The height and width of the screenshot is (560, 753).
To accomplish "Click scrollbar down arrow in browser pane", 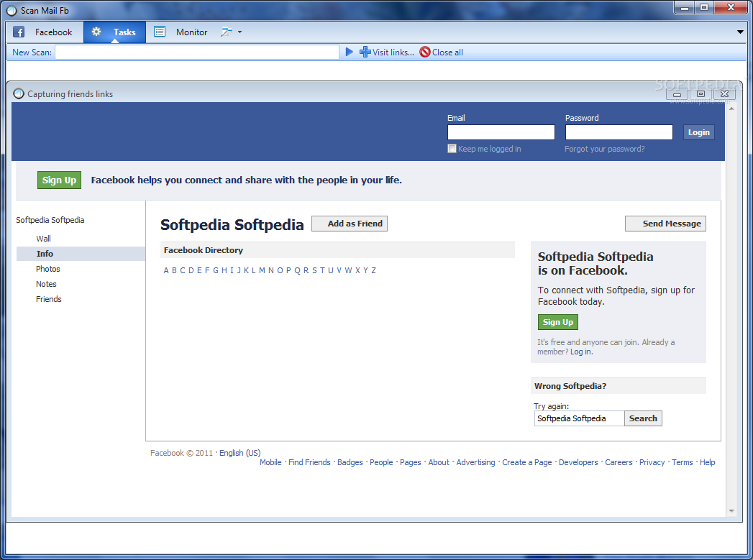I will tap(731, 511).
